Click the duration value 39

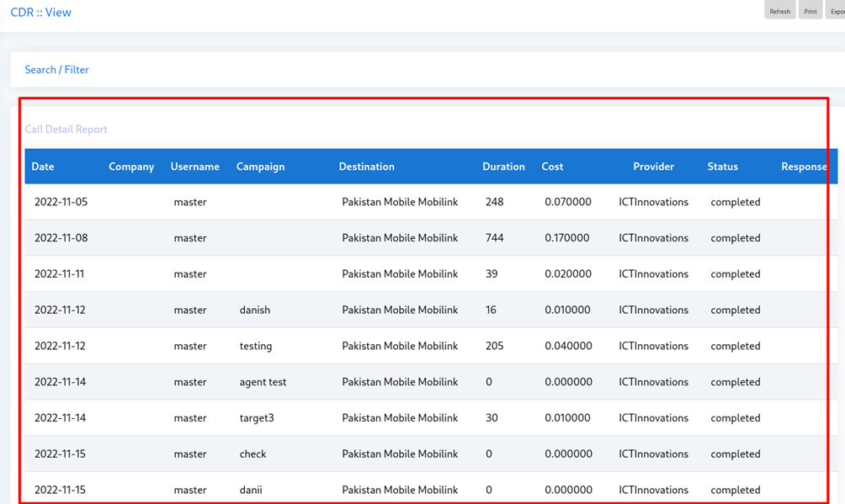coord(492,273)
